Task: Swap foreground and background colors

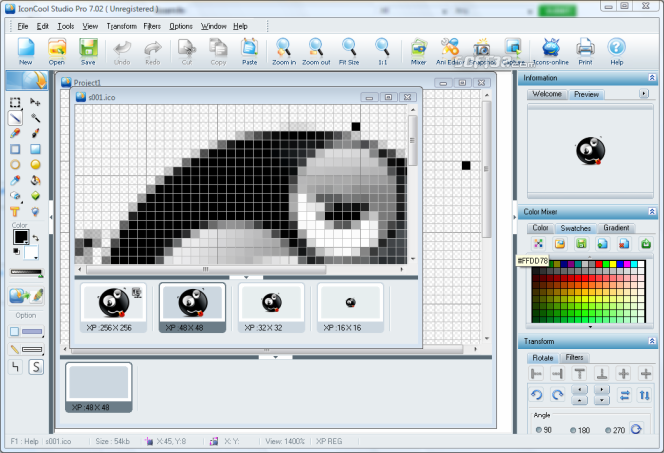Action: [36, 238]
